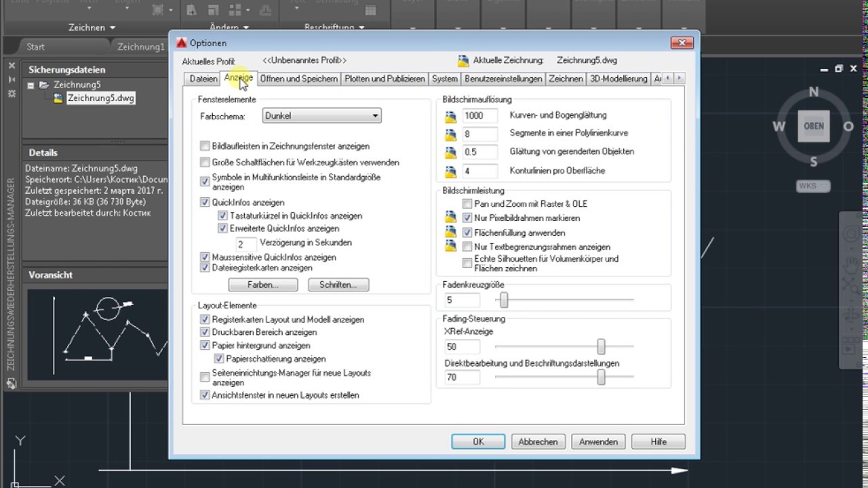Enable Bildlaufleisten in Zeichnungsfenster anzeigen
868x488 pixels.
[x=205, y=146]
